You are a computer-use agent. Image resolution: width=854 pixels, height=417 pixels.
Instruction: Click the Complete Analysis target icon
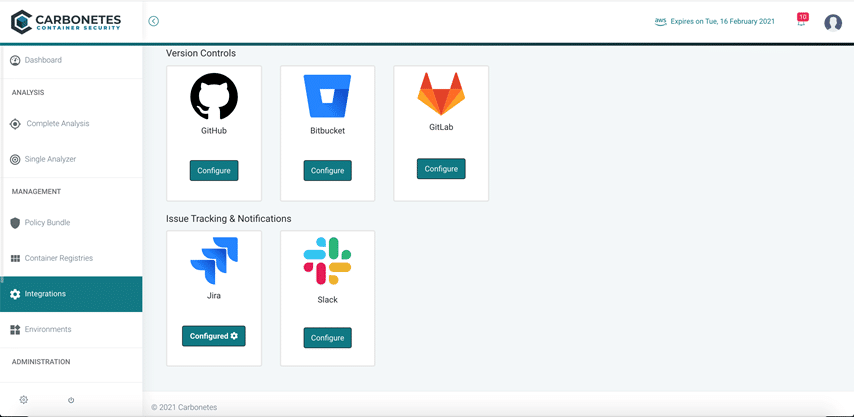15,124
